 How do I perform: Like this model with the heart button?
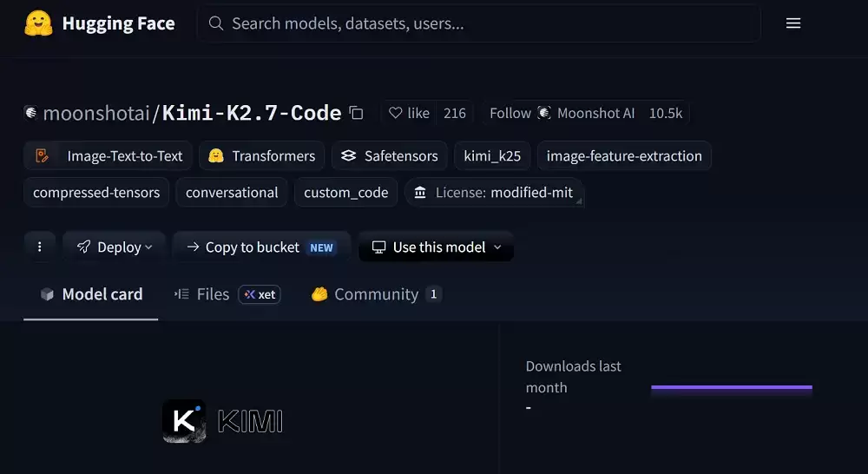tap(409, 113)
